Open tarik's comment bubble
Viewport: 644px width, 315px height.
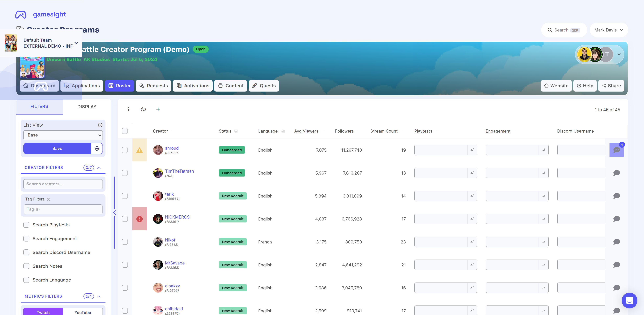617,196
